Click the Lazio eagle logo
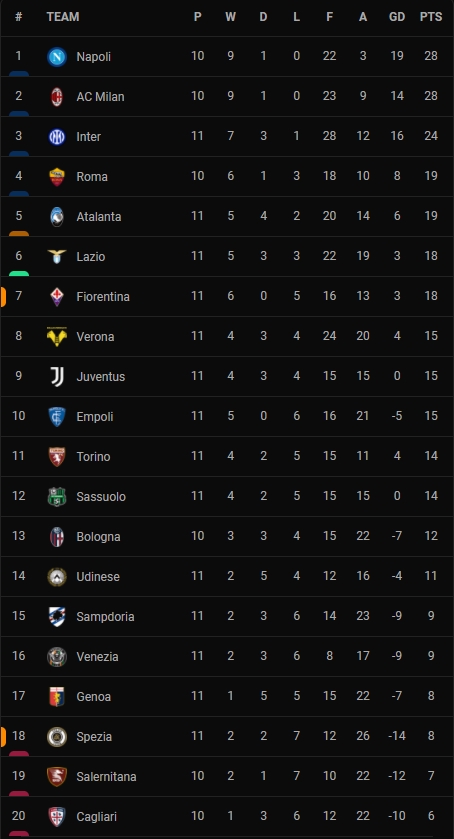 pos(57,256)
